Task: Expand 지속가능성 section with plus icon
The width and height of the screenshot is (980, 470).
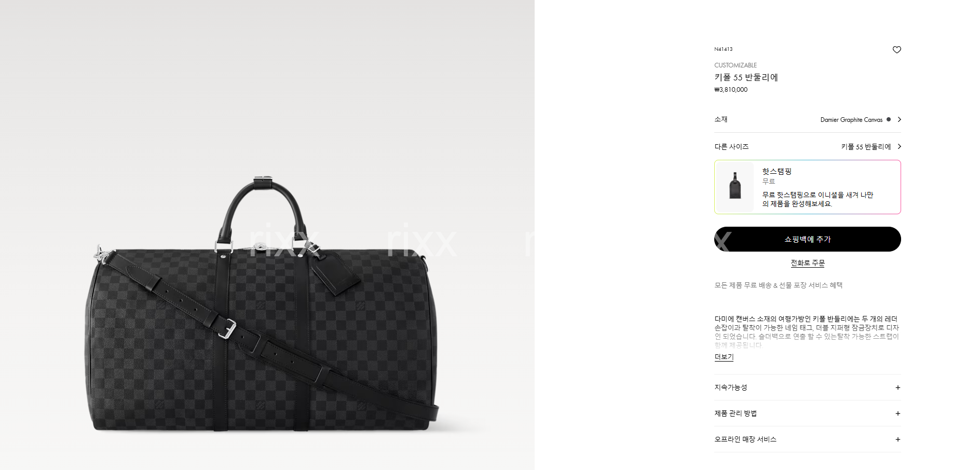Action: (x=897, y=388)
